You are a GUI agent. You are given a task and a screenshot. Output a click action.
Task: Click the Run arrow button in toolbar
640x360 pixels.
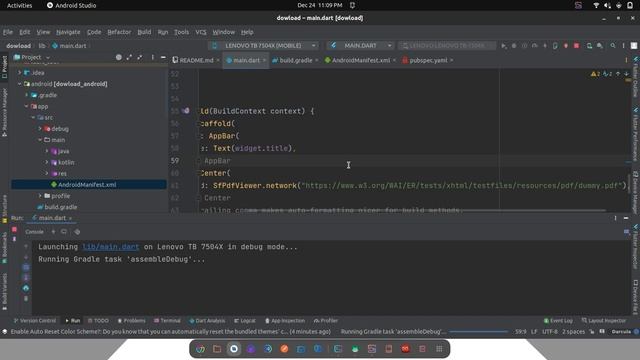[503, 46]
